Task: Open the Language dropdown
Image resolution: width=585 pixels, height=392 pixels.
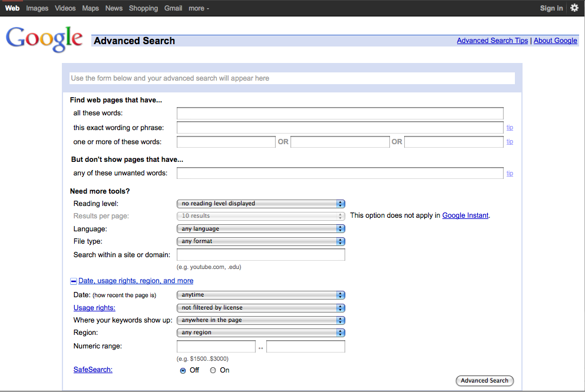Action: [261, 229]
